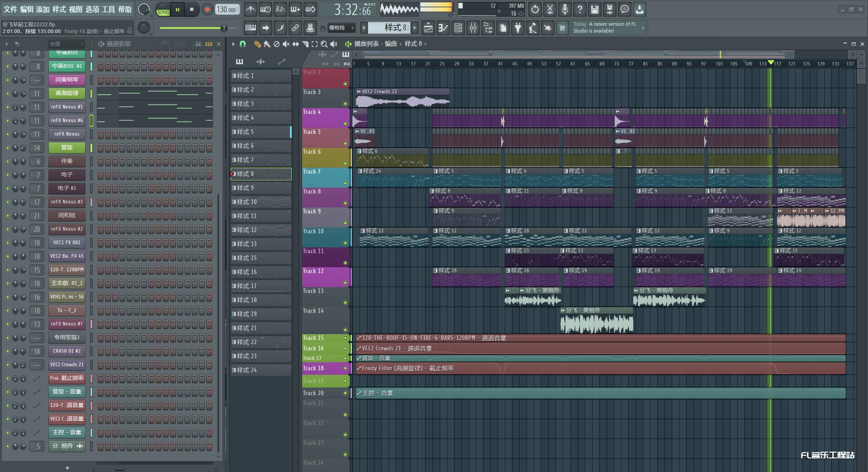Enable typing keyboard to piano icon
Screen dimensions: 868x472
(251, 28)
